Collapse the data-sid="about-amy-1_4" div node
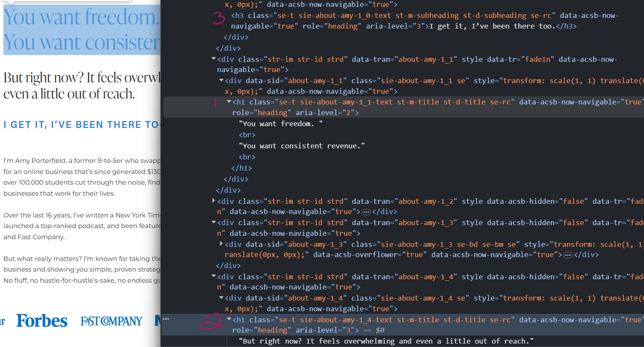 pyautogui.click(x=221, y=298)
